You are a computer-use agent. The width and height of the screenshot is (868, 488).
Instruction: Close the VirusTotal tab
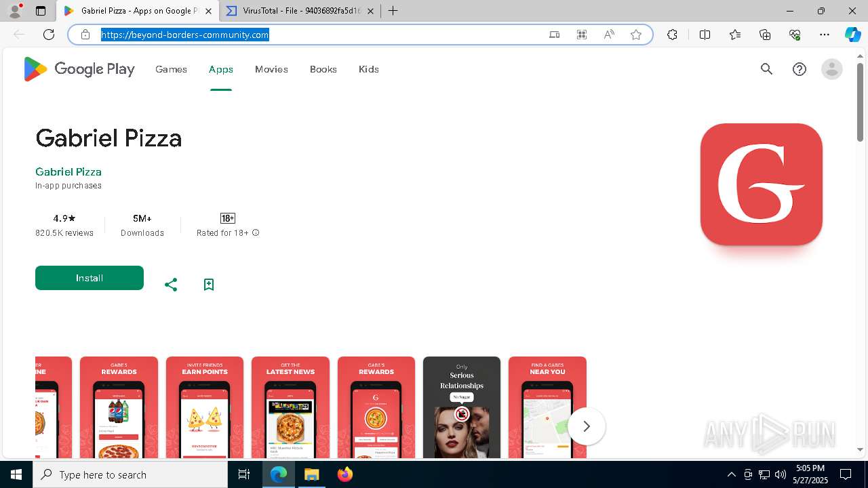point(371,11)
